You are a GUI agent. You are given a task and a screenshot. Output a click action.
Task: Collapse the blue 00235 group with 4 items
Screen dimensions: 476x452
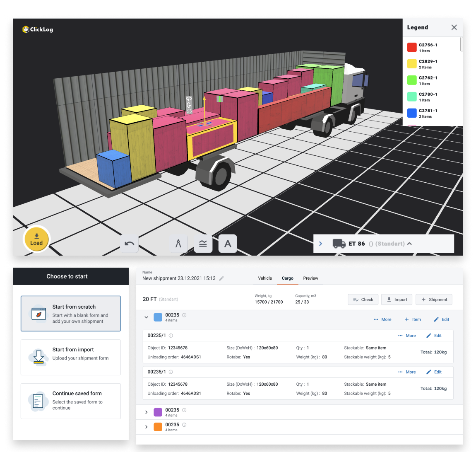146,317
